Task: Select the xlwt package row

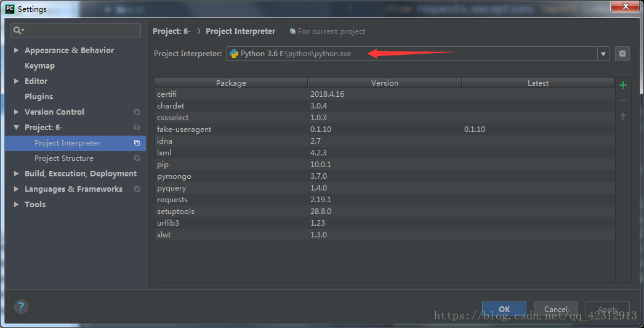Action: (x=384, y=235)
